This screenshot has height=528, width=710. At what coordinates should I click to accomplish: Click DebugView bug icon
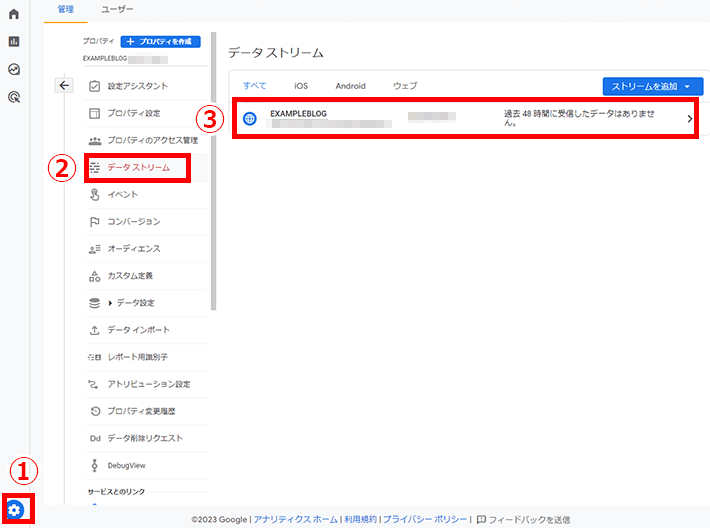tap(95, 466)
